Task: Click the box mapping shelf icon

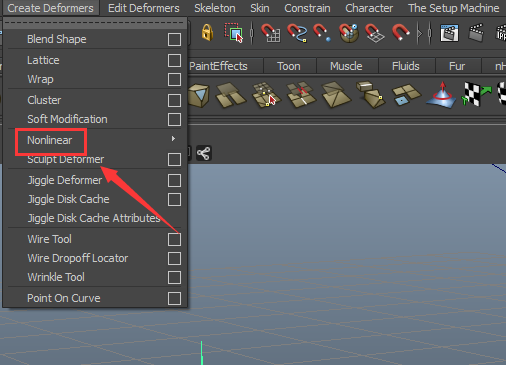Action: point(371,95)
